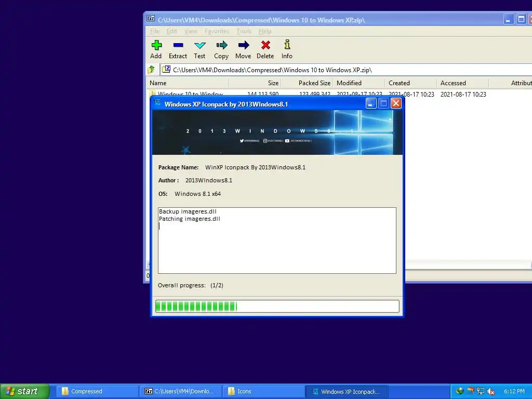Click the overall progress bar
Viewport: 532px width, 399px height.
[277, 306]
